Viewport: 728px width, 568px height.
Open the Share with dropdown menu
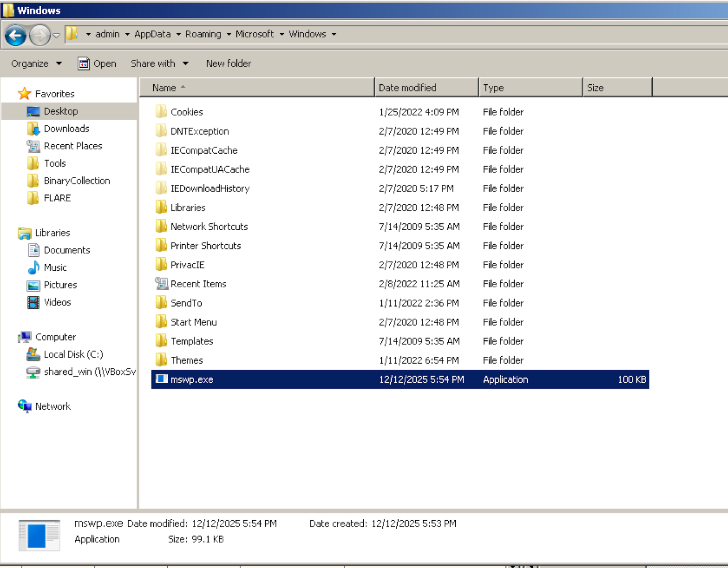pyautogui.click(x=159, y=64)
